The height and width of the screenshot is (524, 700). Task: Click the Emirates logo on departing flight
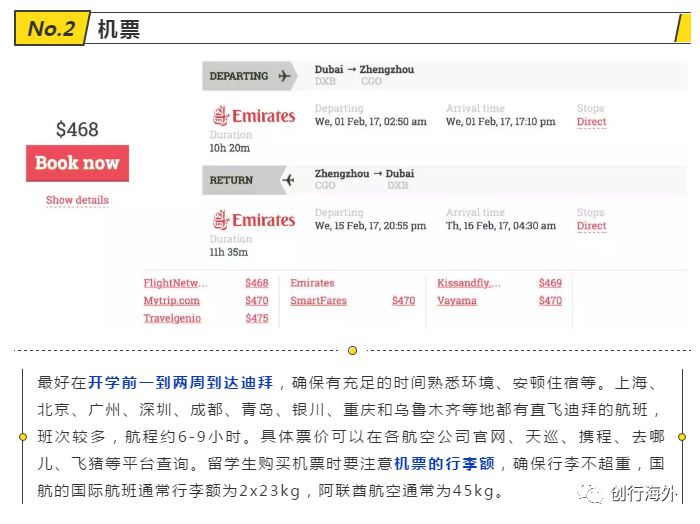coord(254,116)
